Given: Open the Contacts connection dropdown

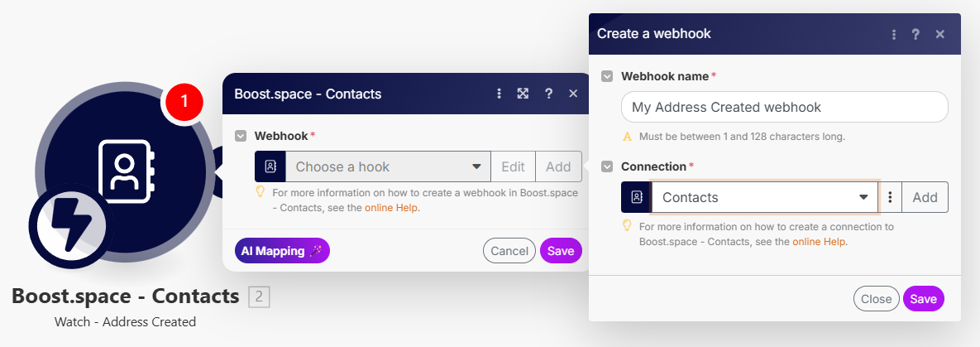Looking at the screenshot, I should (x=764, y=197).
